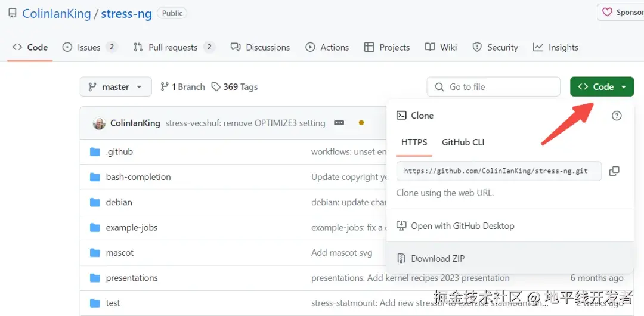Open the Pull requests tab
This screenshot has width=644, height=316.
tap(174, 47)
